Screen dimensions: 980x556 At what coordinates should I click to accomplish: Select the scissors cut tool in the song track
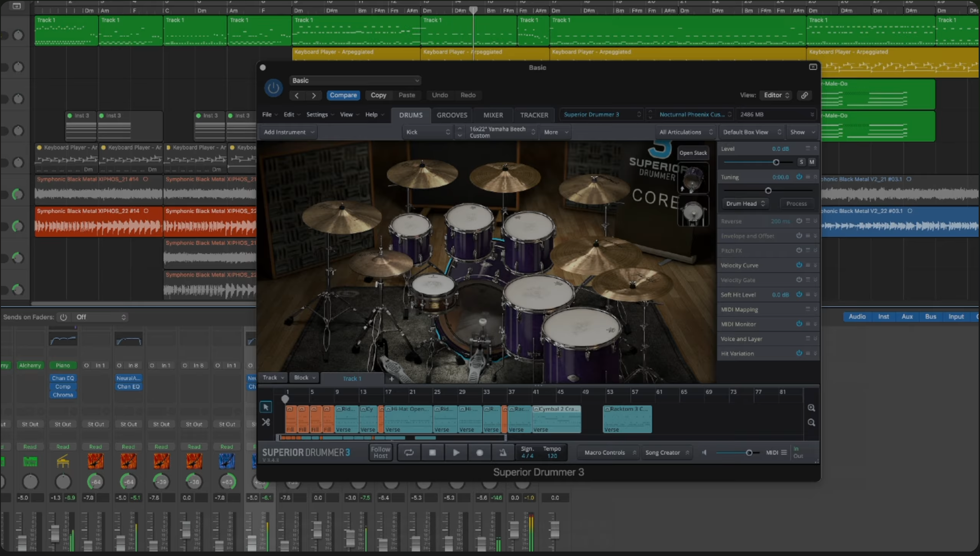pyautogui.click(x=266, y=422)
